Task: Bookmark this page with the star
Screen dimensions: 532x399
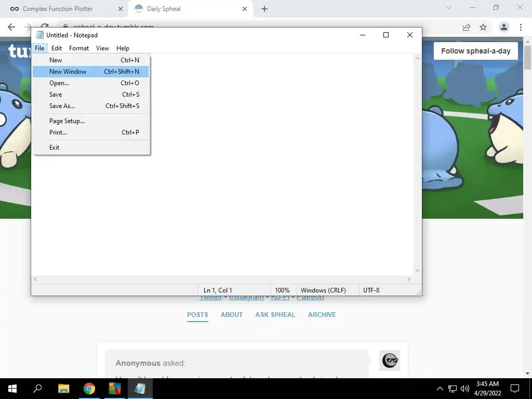Action: click(x=483, y=27)
